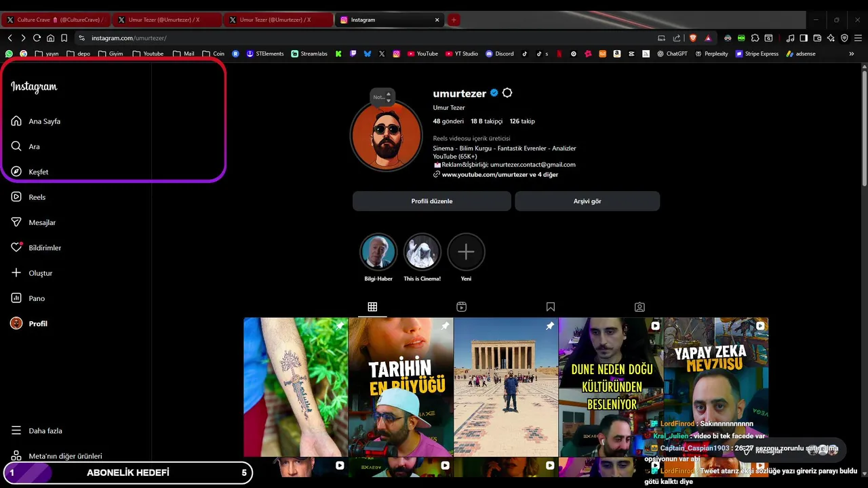Viewport: 868px width, 488px height.
Task: Switch to the saved bookmark tab
Action: (x=551, y=307)
